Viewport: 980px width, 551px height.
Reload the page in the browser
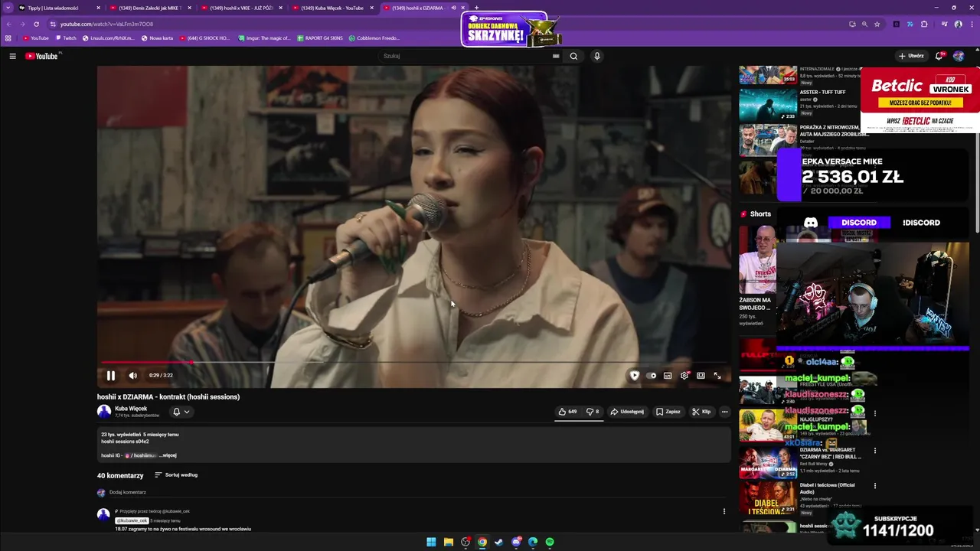coord(36,24)
